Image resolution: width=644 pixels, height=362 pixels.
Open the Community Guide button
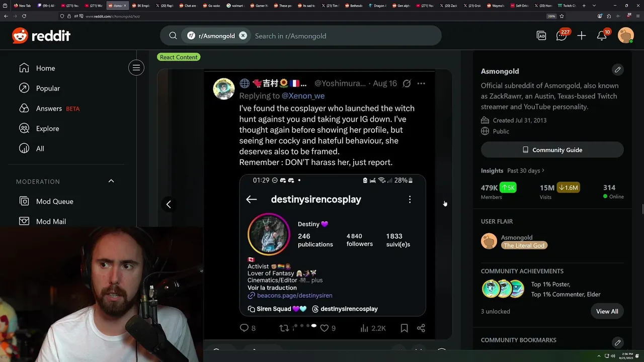click(552, 150)
